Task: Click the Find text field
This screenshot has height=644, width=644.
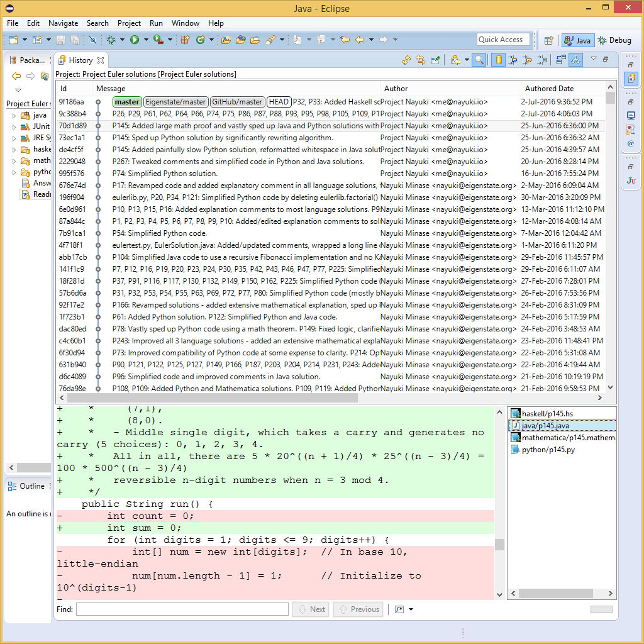Action: [182, 609]
